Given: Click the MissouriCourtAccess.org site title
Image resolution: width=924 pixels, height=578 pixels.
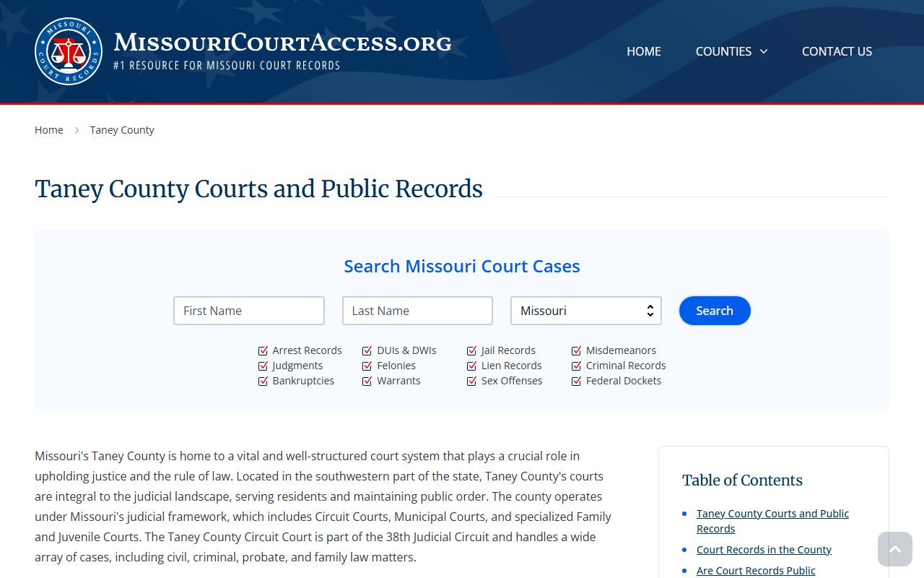Looking at the screenshot, I should coord(282,43).
